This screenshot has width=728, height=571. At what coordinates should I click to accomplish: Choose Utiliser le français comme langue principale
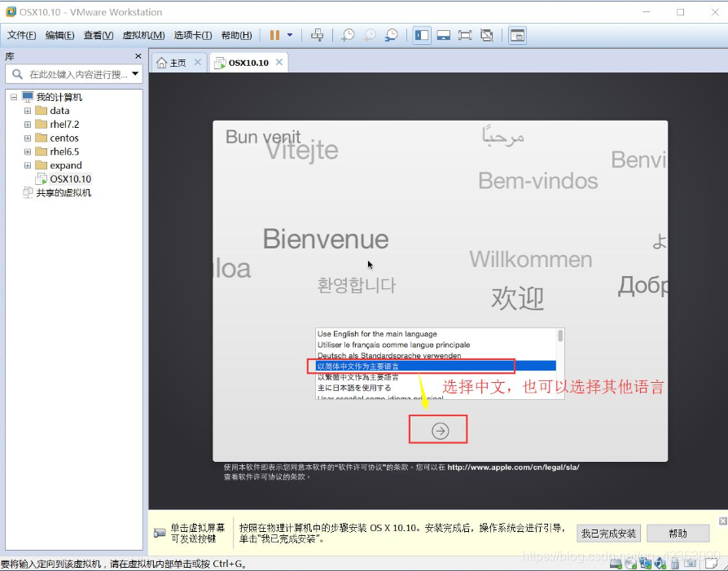coord(436,345)
